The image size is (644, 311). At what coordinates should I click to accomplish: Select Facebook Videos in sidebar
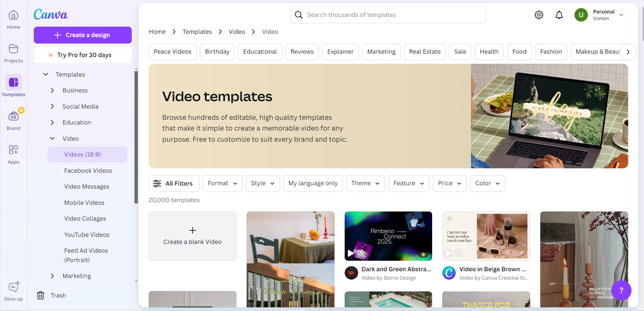(88, 171)
